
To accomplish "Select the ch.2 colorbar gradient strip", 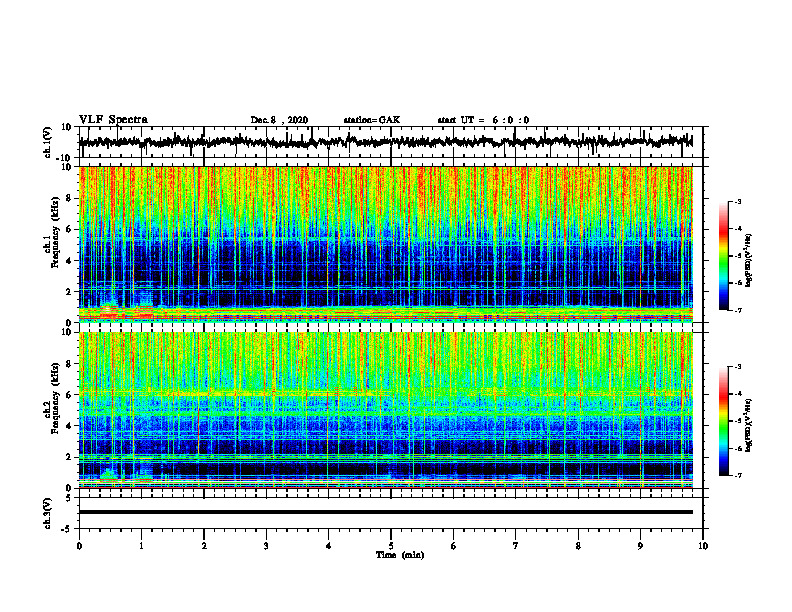I will (x=723, y=421).
